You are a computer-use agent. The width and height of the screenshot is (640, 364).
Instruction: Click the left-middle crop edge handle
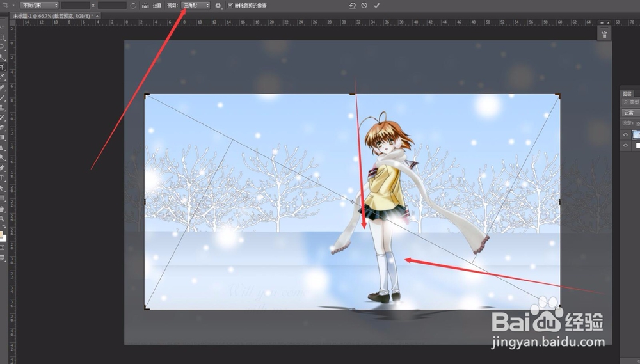click(x=145, y=202)
